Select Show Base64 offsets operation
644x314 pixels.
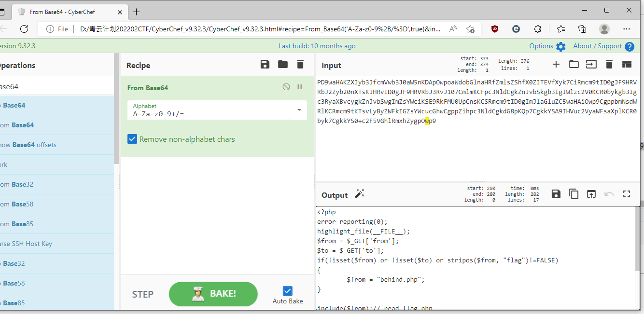point(56,145)
